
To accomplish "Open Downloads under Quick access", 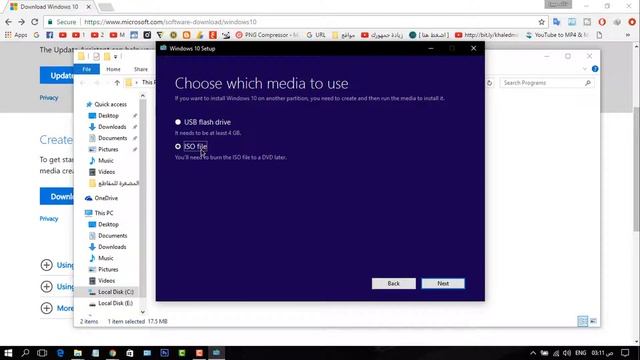I will (x=108, y=127).
